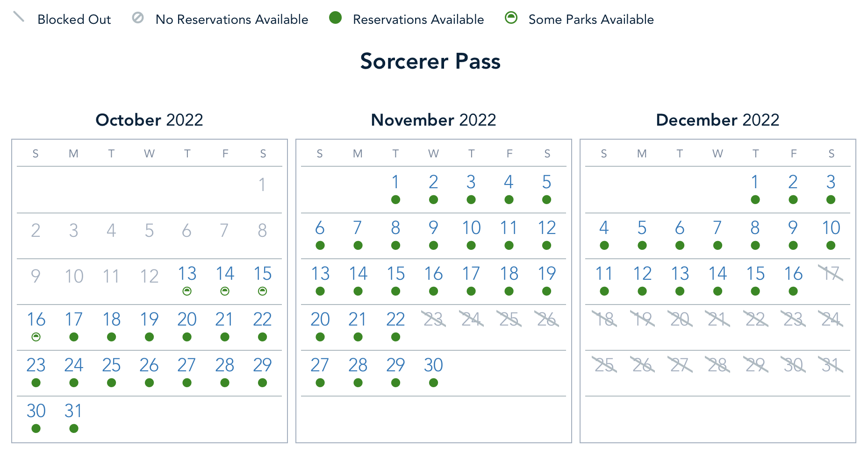Click the green dot under December 16

click(793, 291)
